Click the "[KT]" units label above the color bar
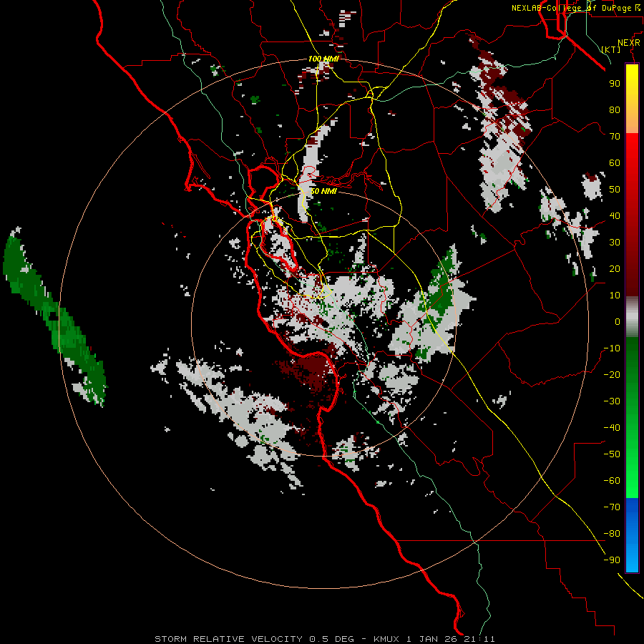 tap(611, 49)
